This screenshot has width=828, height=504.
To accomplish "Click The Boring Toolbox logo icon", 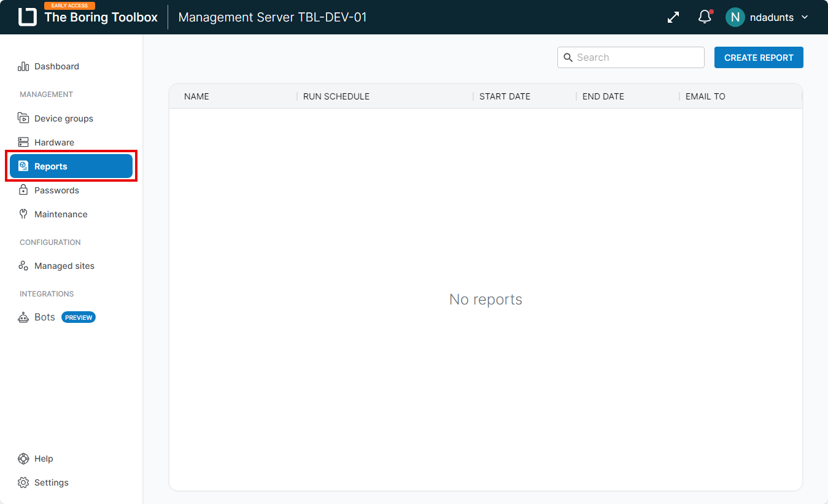I will 28,17.
